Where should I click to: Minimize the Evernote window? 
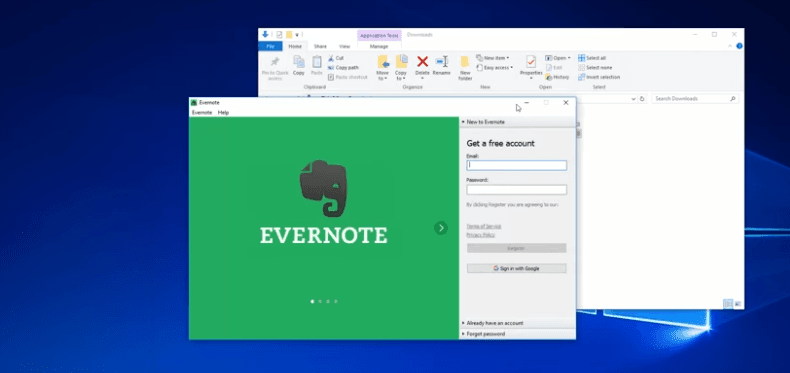(x=526, y=102)
